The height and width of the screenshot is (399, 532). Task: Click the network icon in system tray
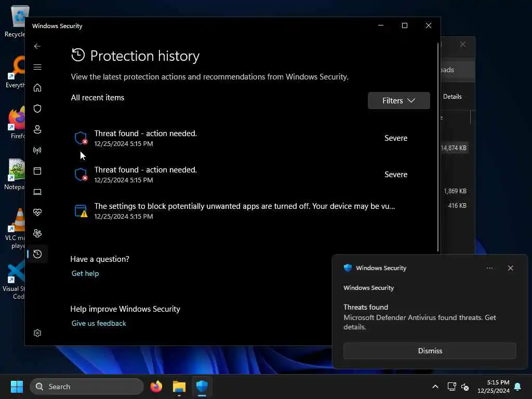click(x=451, y=387)
